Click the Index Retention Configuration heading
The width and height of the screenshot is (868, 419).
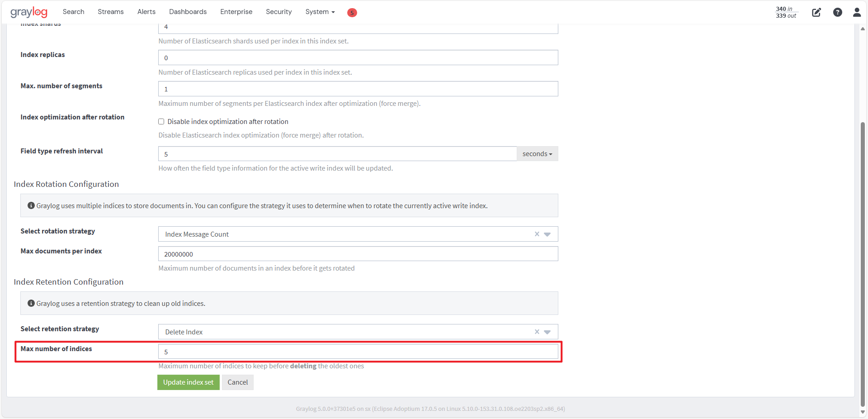click(69, 282)
